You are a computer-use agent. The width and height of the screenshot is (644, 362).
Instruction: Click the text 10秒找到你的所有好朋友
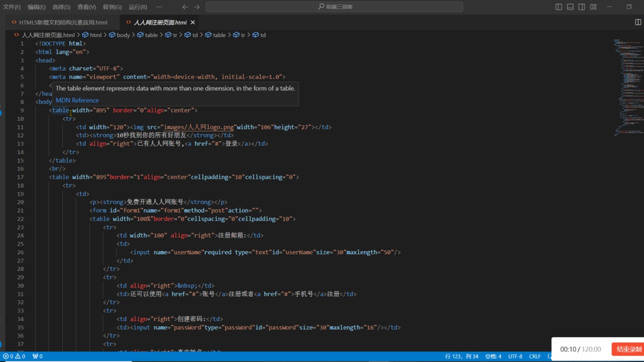pyautogui.click(x=151, y=135)
